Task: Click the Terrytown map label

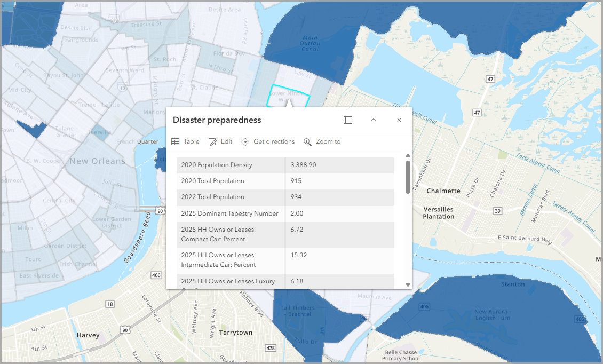Action: tap(236, 333)
